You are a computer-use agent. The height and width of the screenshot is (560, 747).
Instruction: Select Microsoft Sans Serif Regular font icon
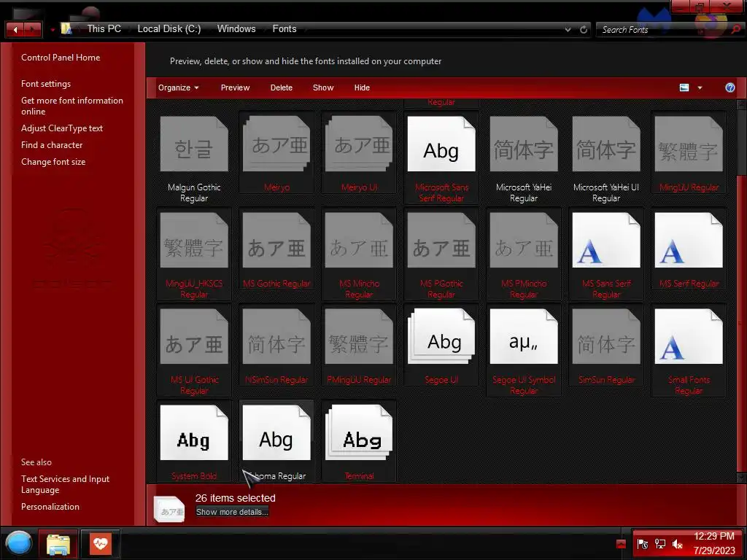coord(441,144)
